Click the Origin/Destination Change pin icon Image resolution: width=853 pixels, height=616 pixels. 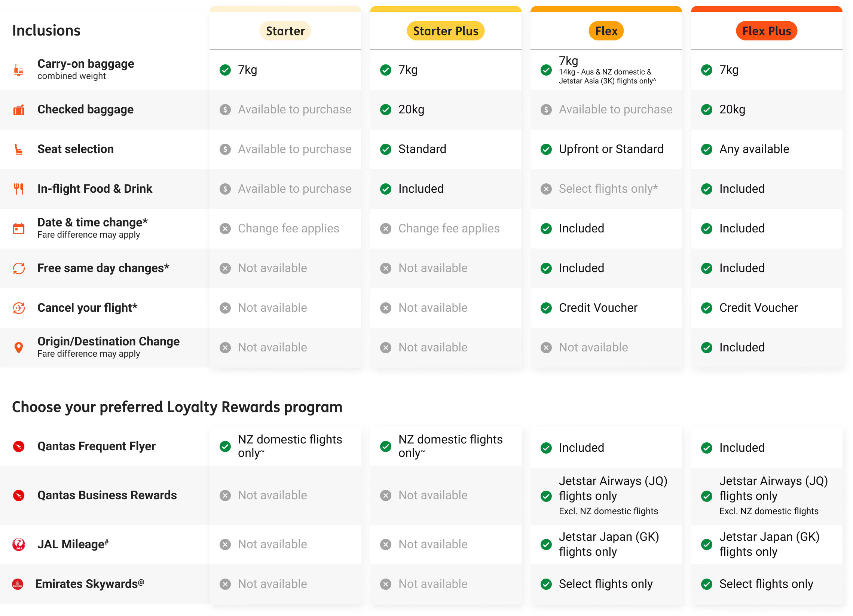pos(18,348)
